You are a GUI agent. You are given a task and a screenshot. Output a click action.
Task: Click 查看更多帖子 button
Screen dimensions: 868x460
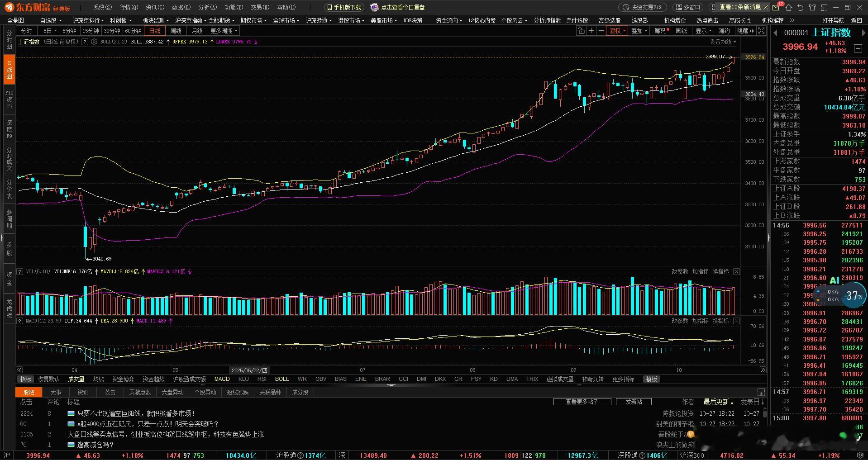point(582,402)
